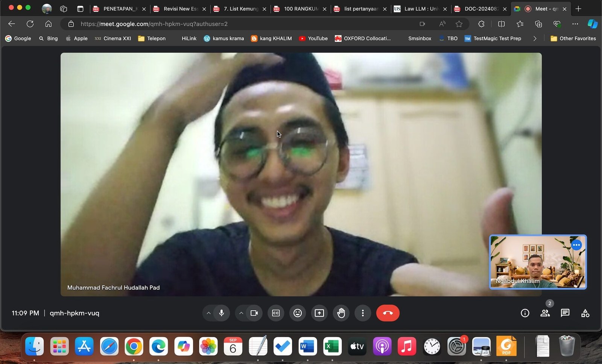Open the YouTube bookmark
This screenshot has width=602, height=364.
(313, 38)
